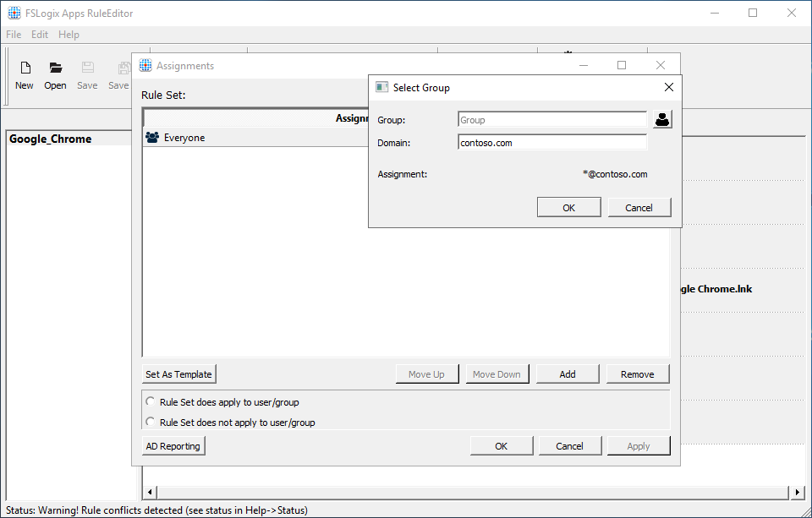Select 'Rule Set does not apply to user/group'
This screenshot has width=812, height=518.
150,422
